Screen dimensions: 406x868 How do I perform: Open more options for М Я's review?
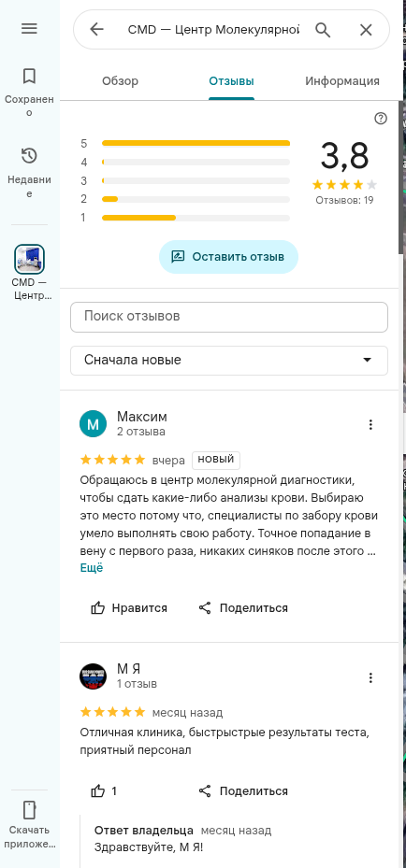[370, 677]
